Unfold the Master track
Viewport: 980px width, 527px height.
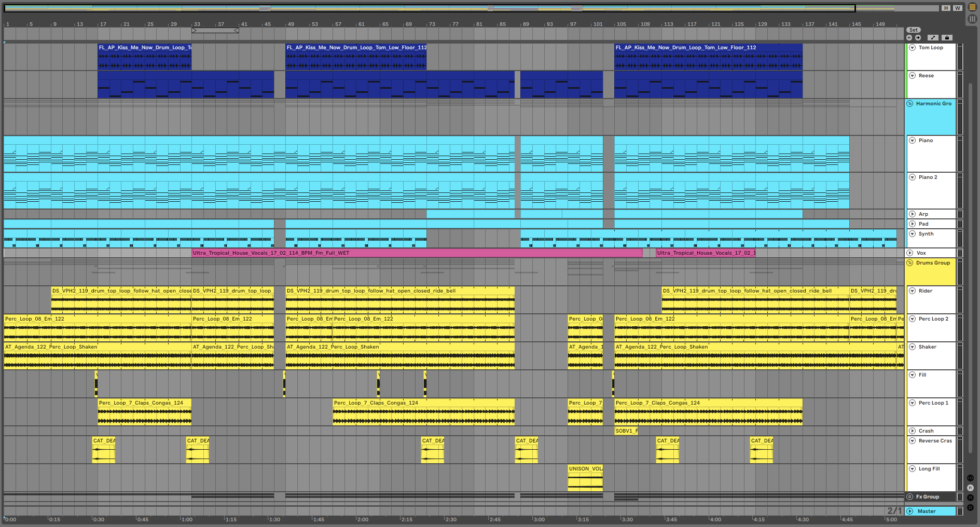(910, 511)
